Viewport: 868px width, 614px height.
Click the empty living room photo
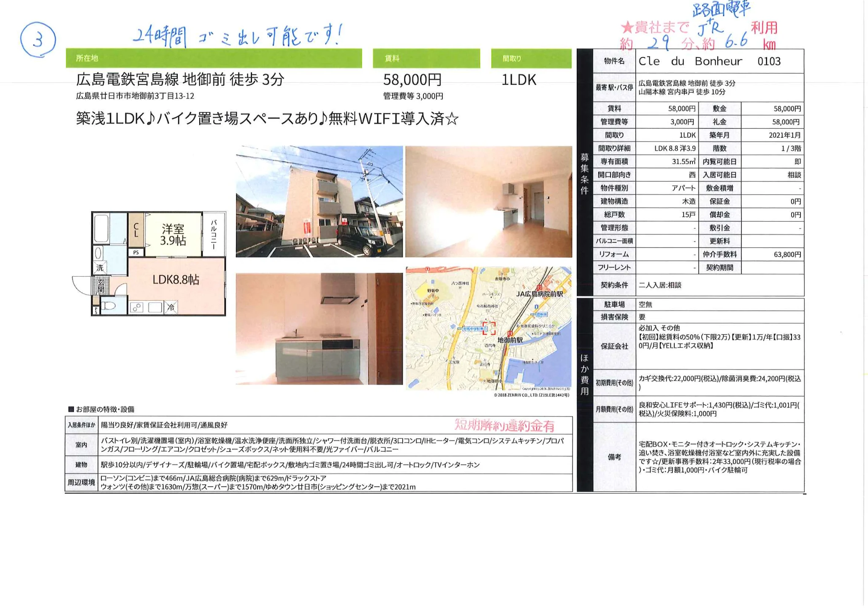488,201
